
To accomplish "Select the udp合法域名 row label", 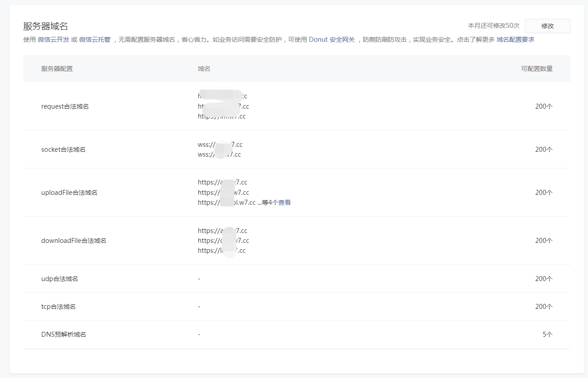I will [x=60, y=279].
